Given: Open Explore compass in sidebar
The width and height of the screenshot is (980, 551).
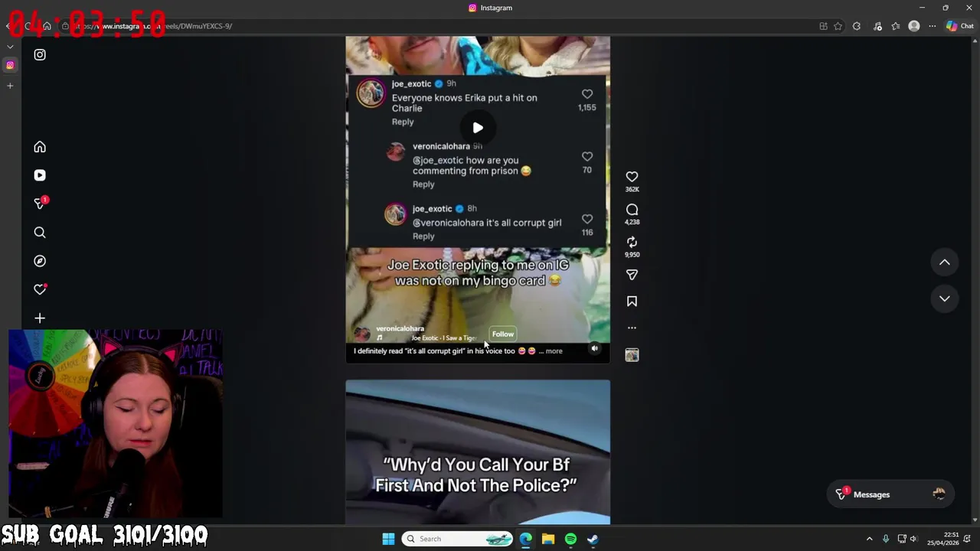Looking at the screenshot, I should 40,261.
